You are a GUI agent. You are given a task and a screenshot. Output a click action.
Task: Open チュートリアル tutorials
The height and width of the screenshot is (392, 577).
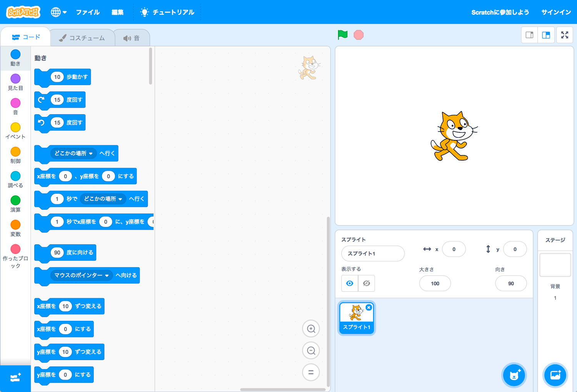pyautogui.click(x=167, y=12)
